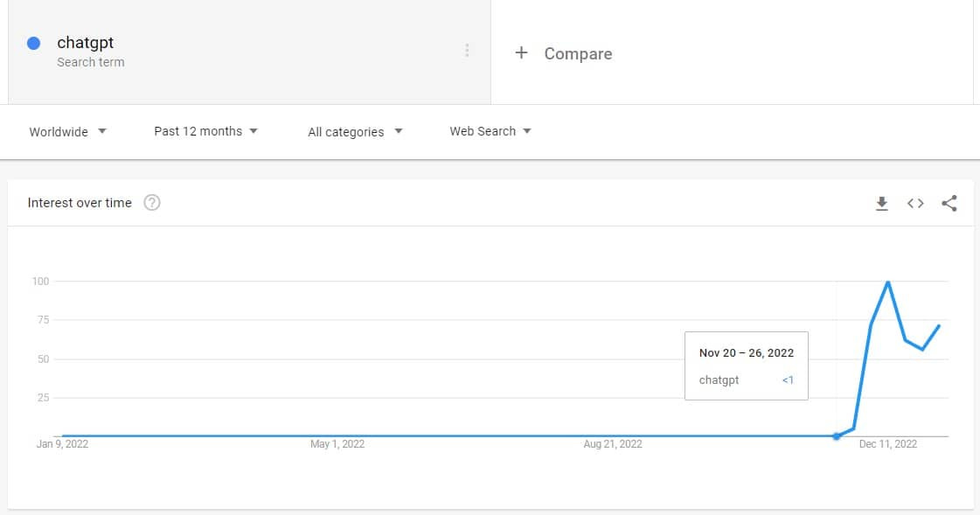Open the All categories dropdown
Screen dimensions: 980x515
click(x=355, y=131)
